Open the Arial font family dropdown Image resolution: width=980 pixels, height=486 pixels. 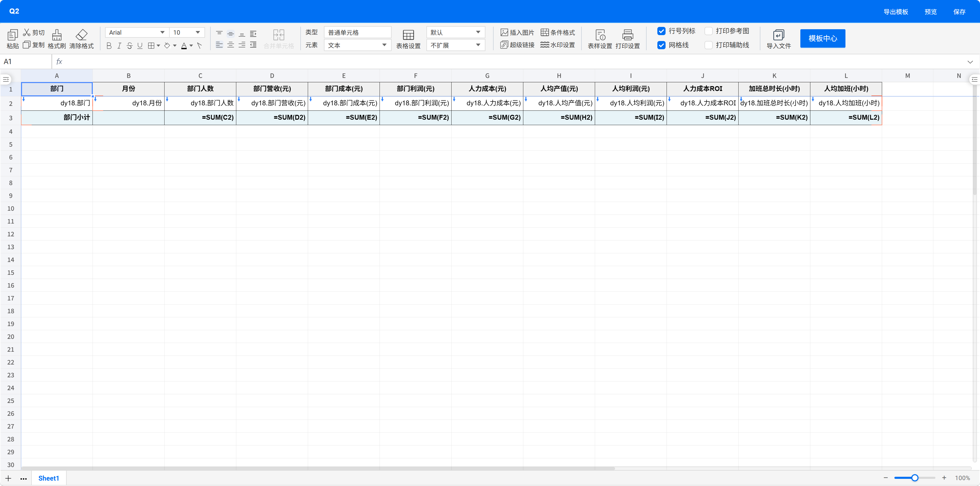tap(137, 32)
